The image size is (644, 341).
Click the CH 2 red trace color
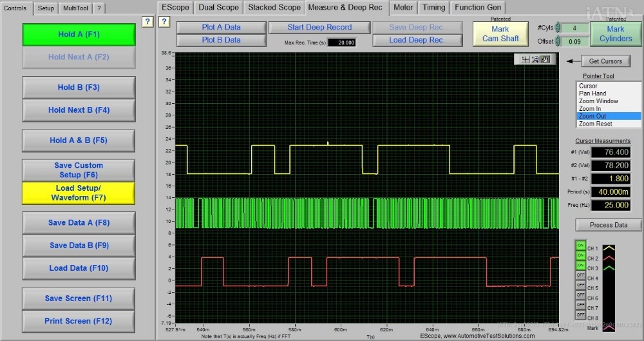(609, 258)
